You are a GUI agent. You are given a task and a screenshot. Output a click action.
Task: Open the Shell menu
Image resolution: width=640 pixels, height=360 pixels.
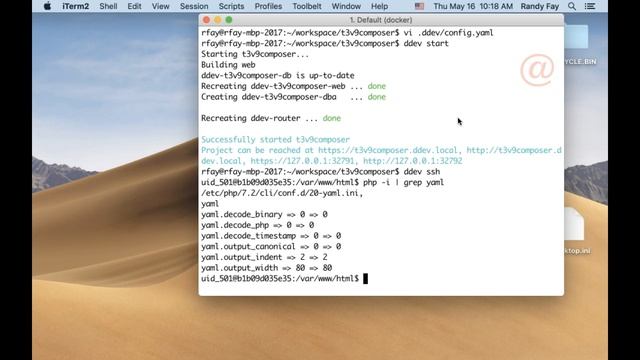click(x=108, y=7)
